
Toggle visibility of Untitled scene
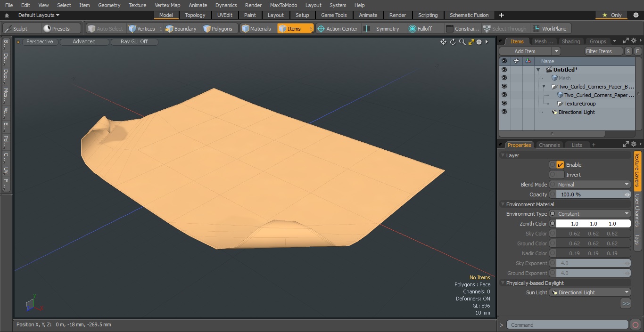[x=504, y=70]
